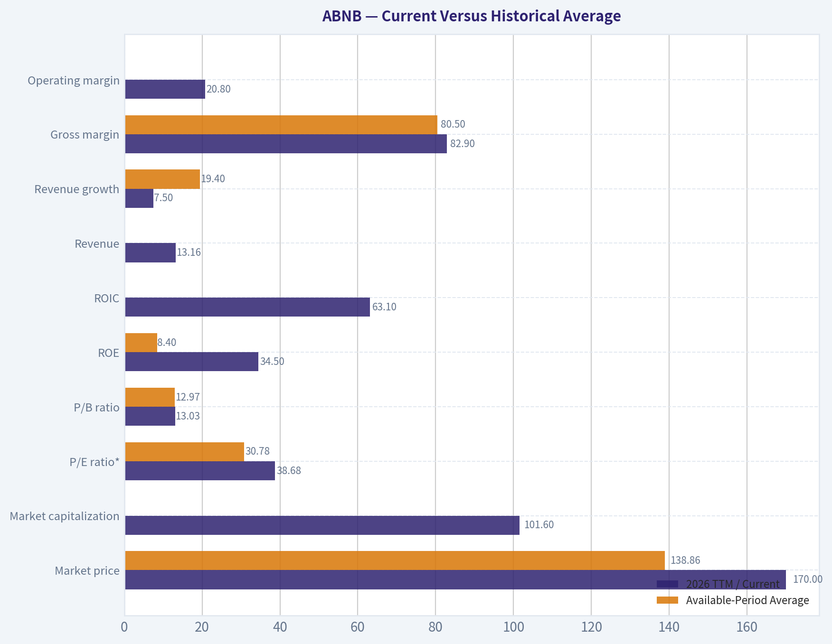Click the chart title ABNB — Current Versus Historical Average
Image resolution: width=832 pixels, height=644 pixels.
472,16
